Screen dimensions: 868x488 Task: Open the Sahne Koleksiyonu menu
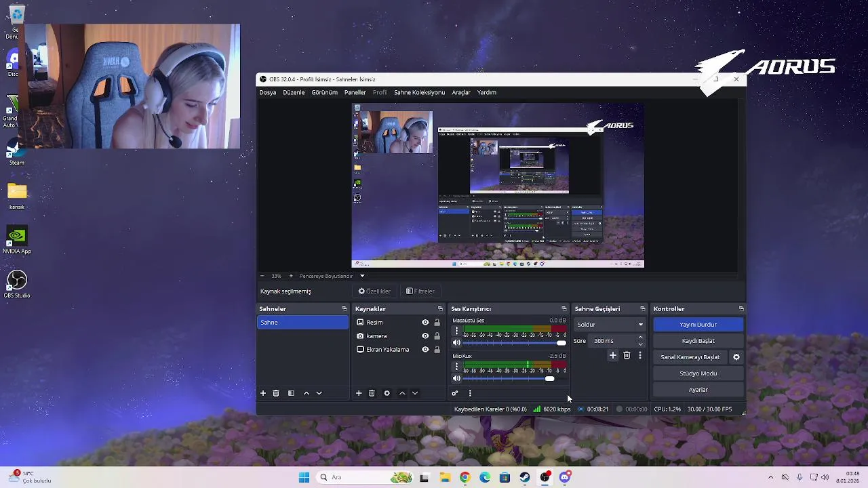[x=419, y=92]
